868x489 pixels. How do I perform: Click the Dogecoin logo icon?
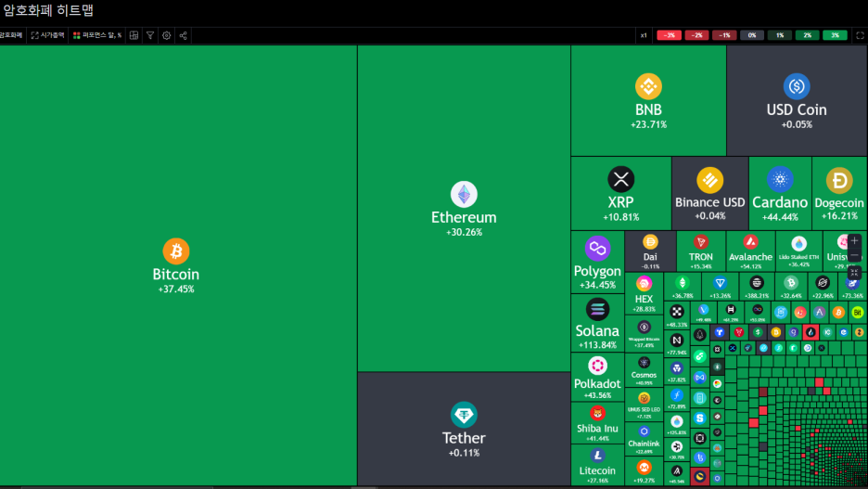(x=839, y=181)
